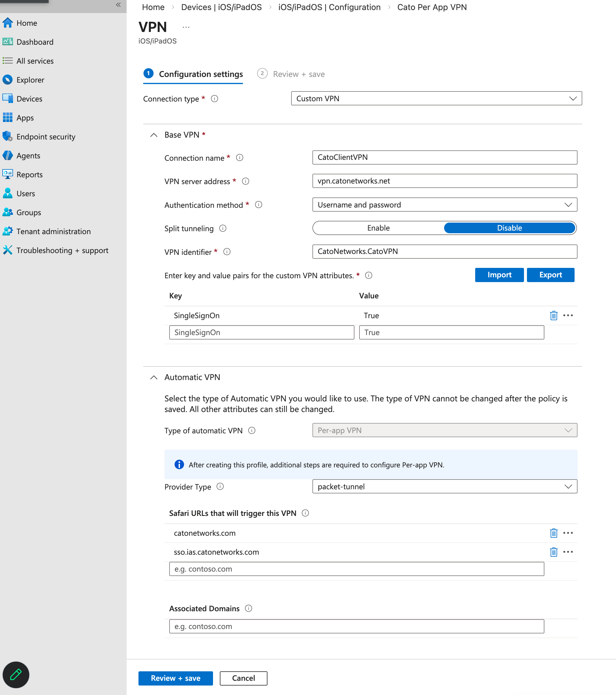Open the info tooltip for Split tunneling
The height and width of the screenshot is (695, 616).
coord(223,228)
